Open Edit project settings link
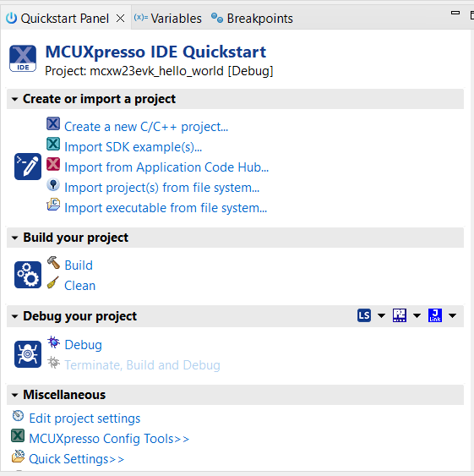This screenshot has width=474, height=476. click(x=84, y=419)
